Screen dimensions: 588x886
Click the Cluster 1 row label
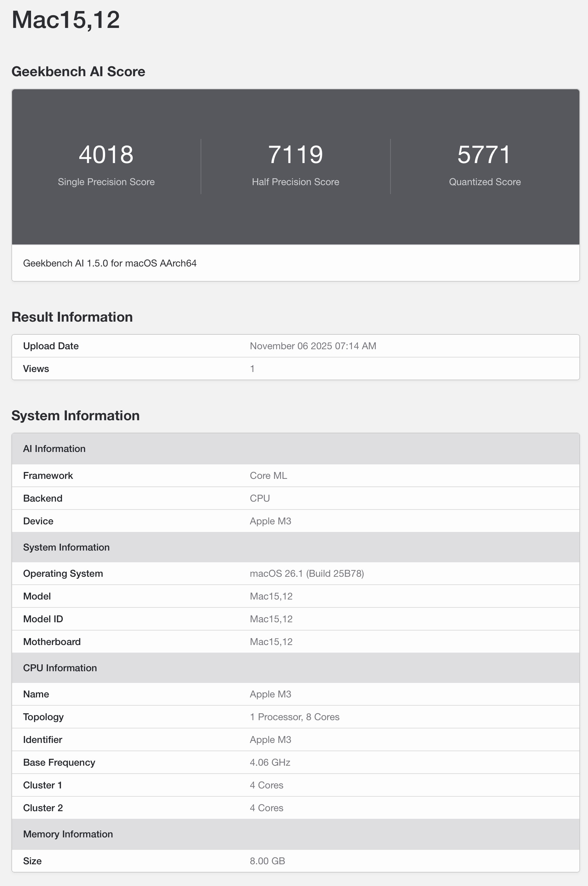point(42,785)
